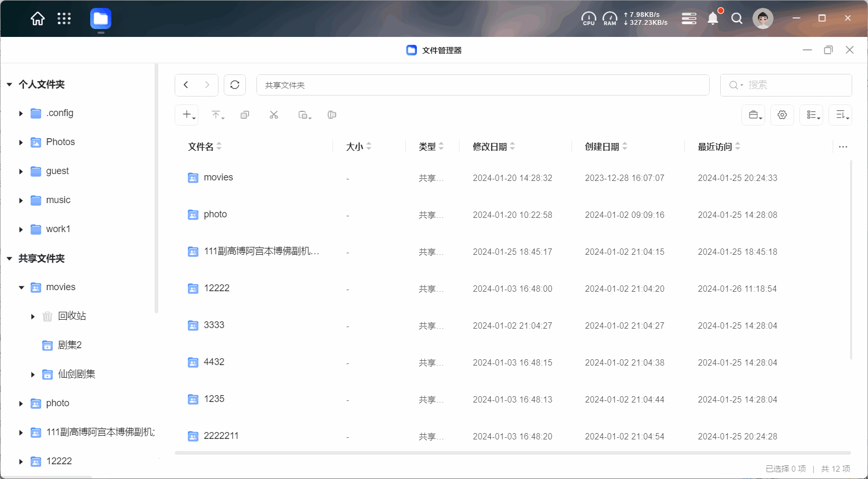Select sidebar photo shared folder
The width and height of the screenshot is (868, 479).
pos(58,403)
